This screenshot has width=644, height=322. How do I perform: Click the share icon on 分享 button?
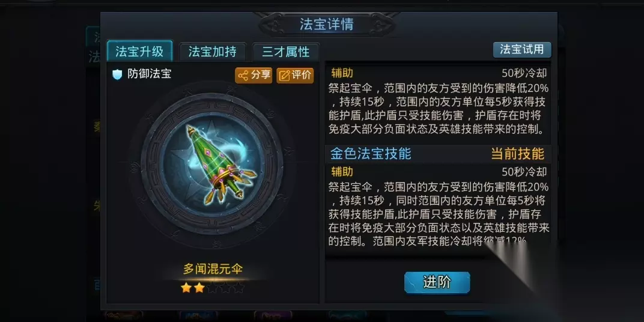coord(243,76)
